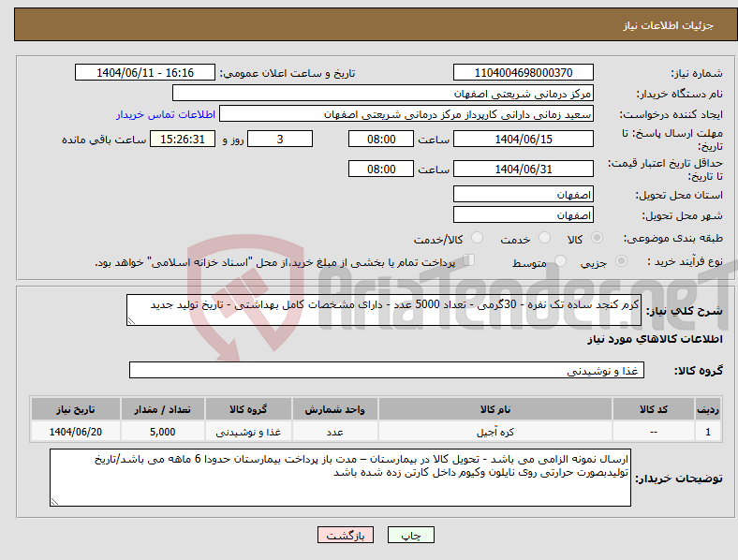The height and width of the screenshot is (560, 738).
Task: Click the چاپ (print) button
Action: click(411, 535)
